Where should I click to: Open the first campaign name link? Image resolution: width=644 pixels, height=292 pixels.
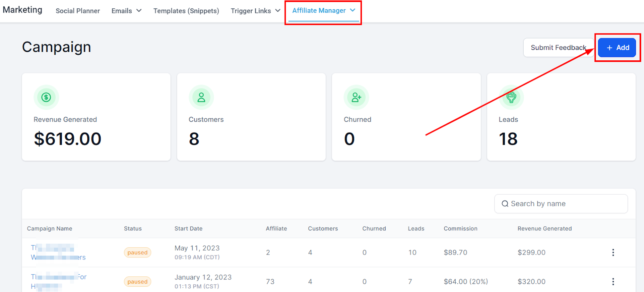point(58,253)
